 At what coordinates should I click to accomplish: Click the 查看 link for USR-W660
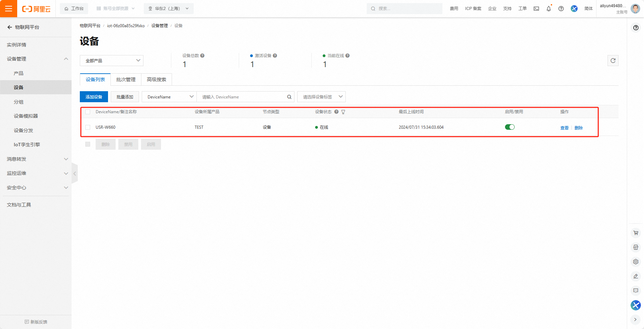point(564,128)
